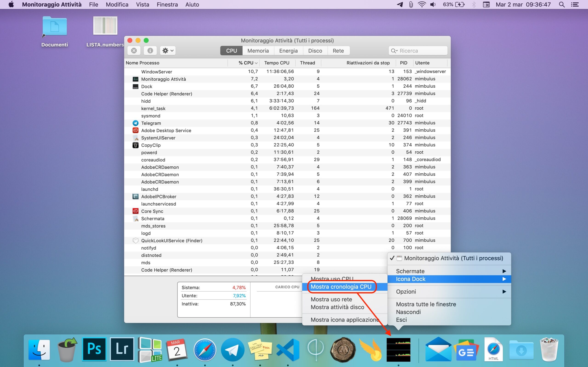Switch to the Energia tab
The image size is (588, 367).
tap(288, 51)
